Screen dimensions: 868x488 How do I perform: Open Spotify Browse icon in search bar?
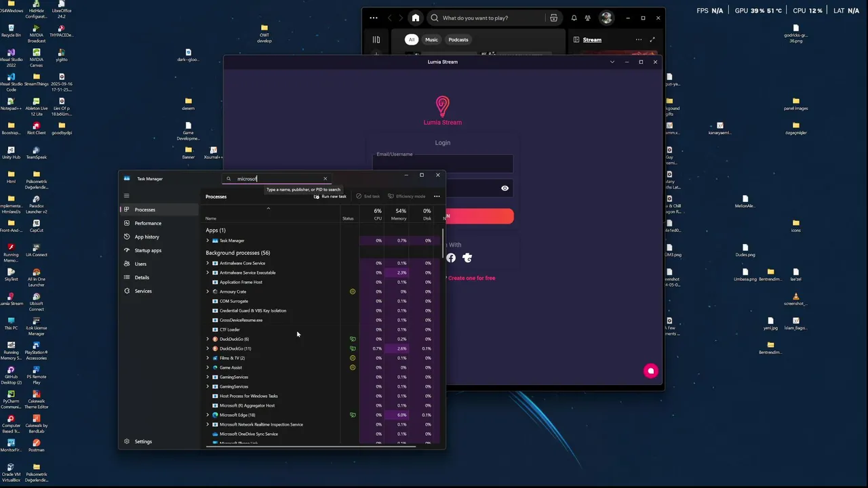click(554, 18)
